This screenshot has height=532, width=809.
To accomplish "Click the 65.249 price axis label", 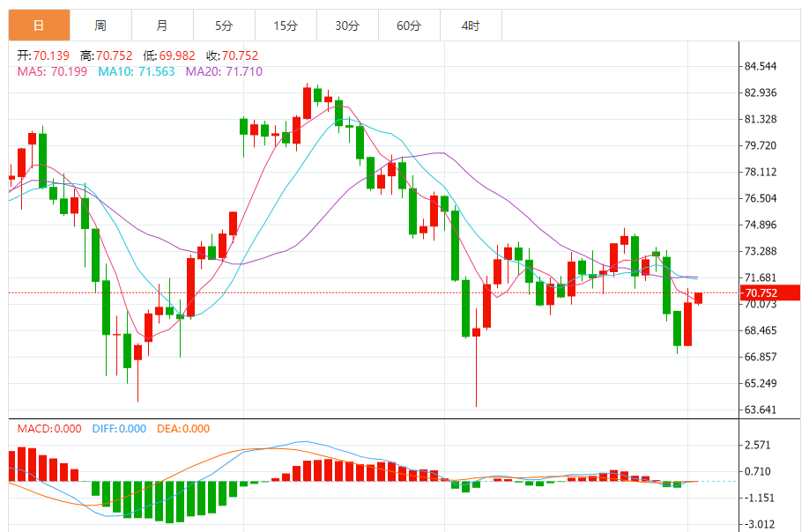I will click(760, 383).
